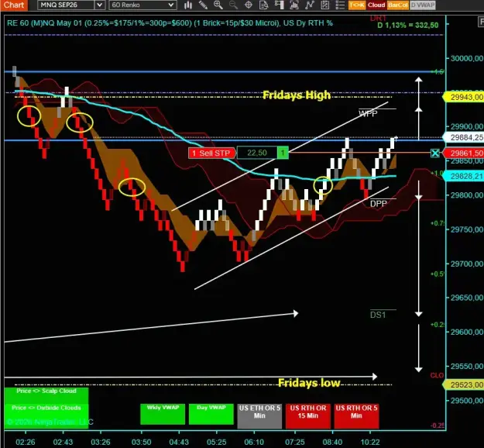The width and height of the screenshot is (484, 448).
Task: Open the bar type chart style icon
Action: pyautogui.click(x=188, y=5)
